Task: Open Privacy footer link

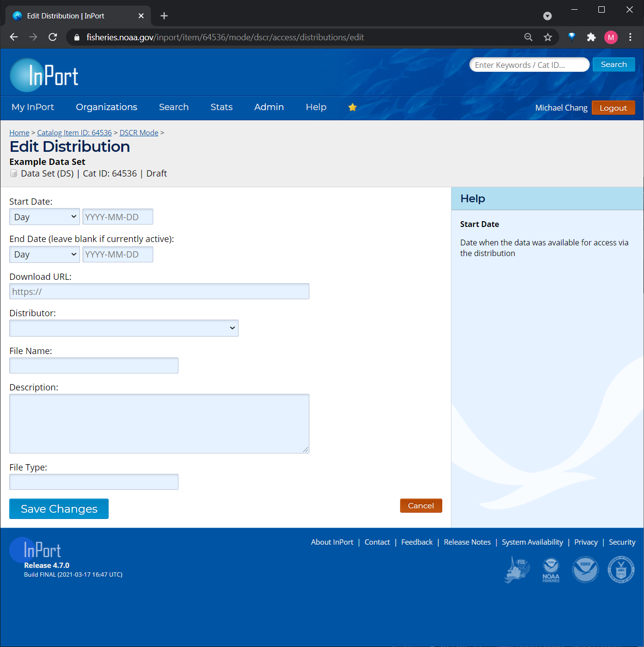Action: point(586,542)
